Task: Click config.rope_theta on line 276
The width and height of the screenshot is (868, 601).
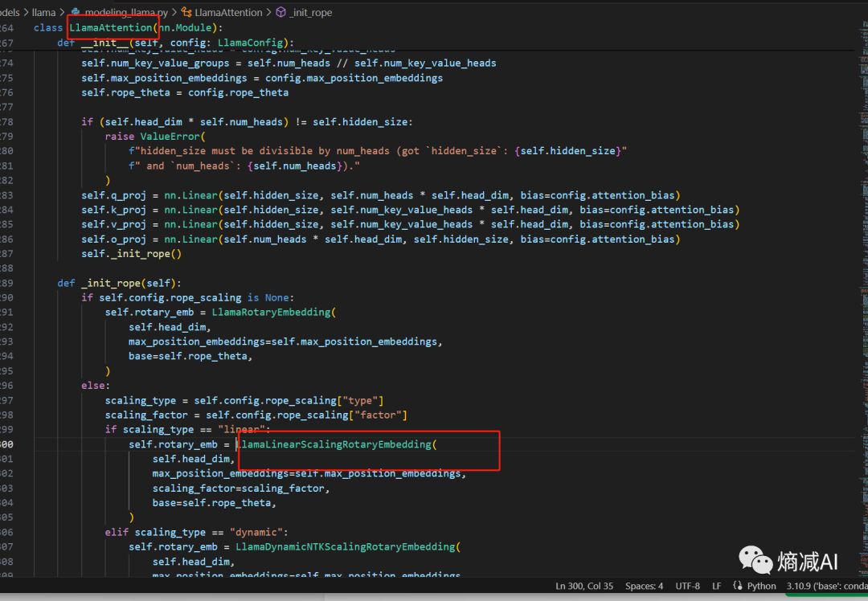Action: click(x=238, y=92)
